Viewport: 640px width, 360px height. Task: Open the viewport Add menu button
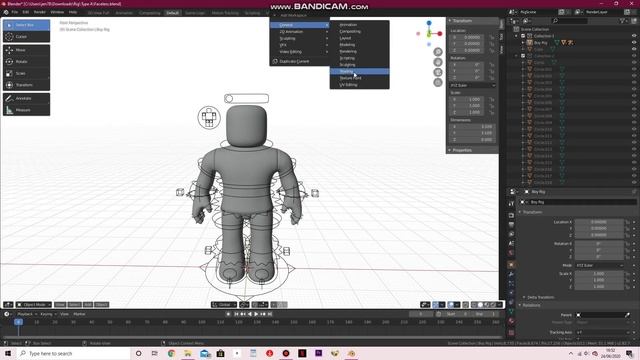click(88, 304)
